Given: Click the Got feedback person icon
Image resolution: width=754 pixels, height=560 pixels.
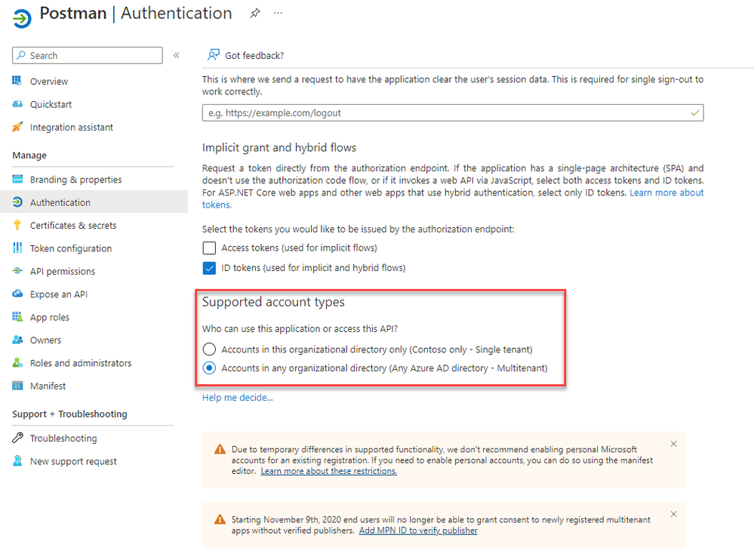Looking at the screenshot, I should pyautogui.click(x=213, y=55).
